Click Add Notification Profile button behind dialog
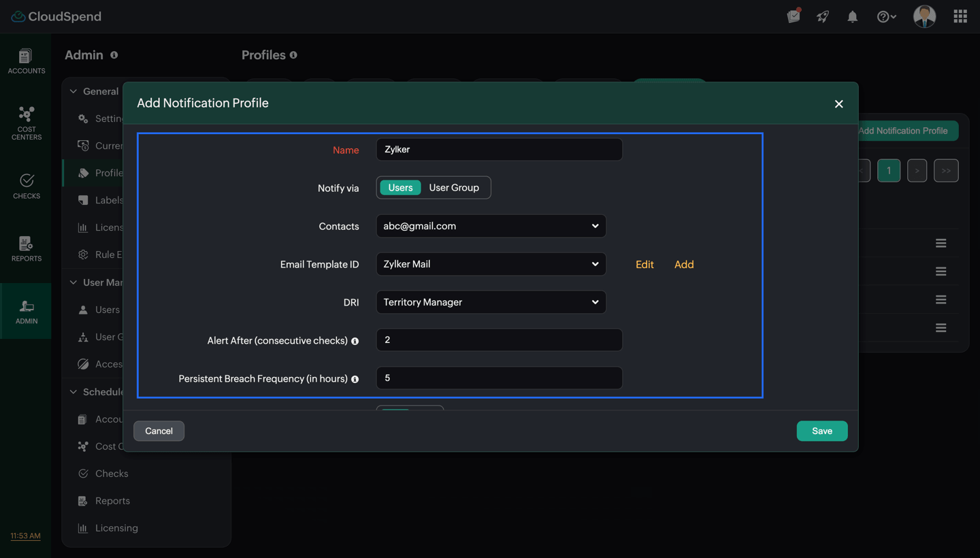Viewport: 980px width, 558px height. click(x=908, y=131)
